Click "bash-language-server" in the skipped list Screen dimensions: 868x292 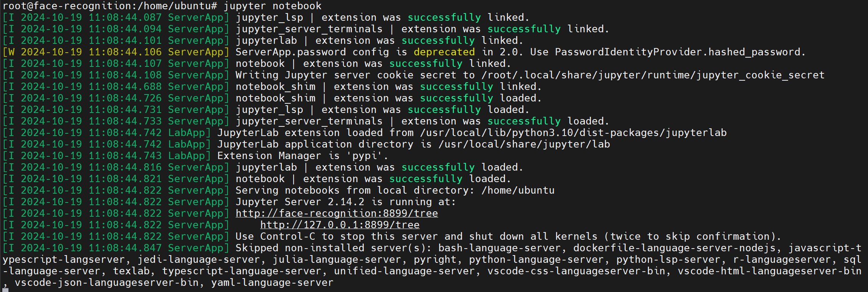499,248
